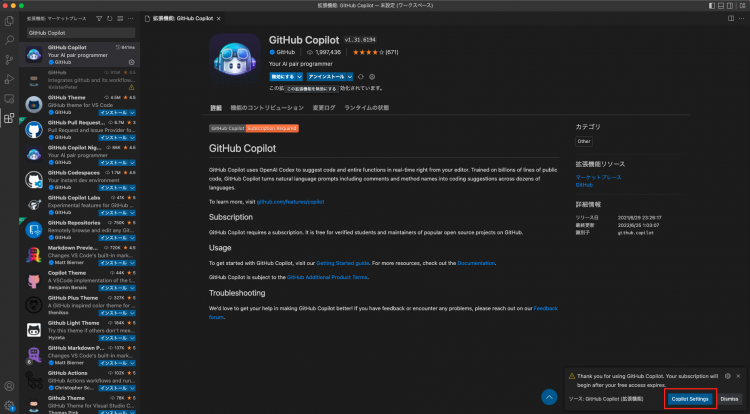Switch to 機能のコントリビューション tab
This screenshot has width=750, height=414.
267,108
